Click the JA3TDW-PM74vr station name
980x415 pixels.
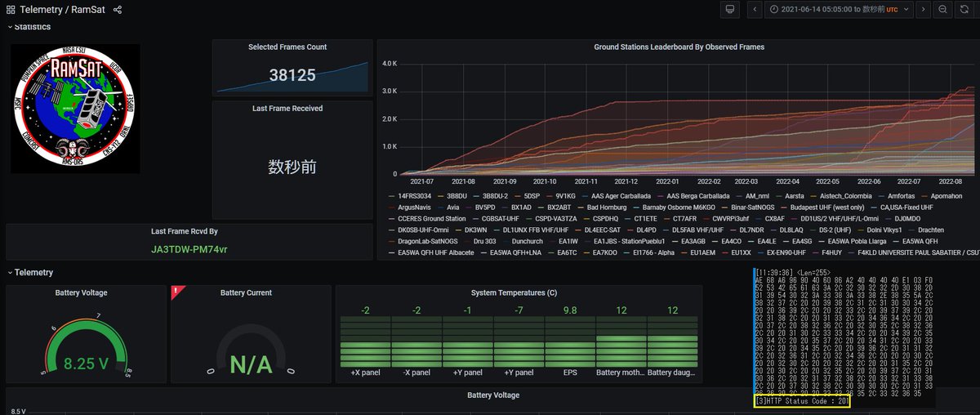(x=189, y=248)
